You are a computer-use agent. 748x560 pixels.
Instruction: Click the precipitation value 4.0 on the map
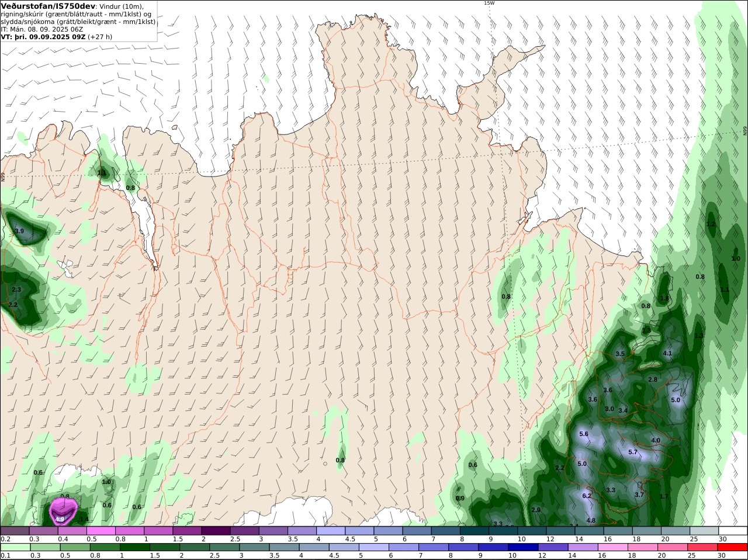click(656, 441)
